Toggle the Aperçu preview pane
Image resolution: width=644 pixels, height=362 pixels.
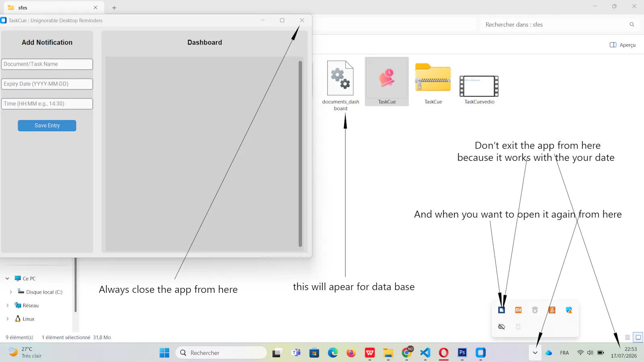(623, 45)
